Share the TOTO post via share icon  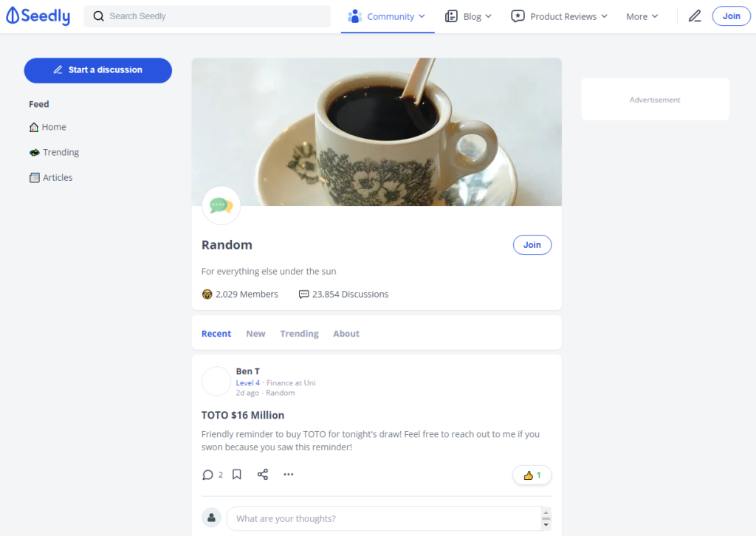[263, 474]
